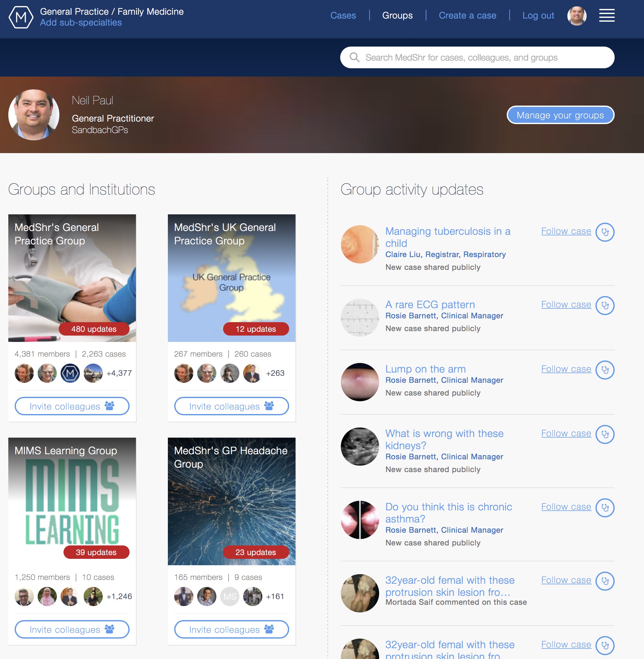This screenshot has width=644, height=659.
Task: Click the 12 updates badge
Action: pos(256,329)
